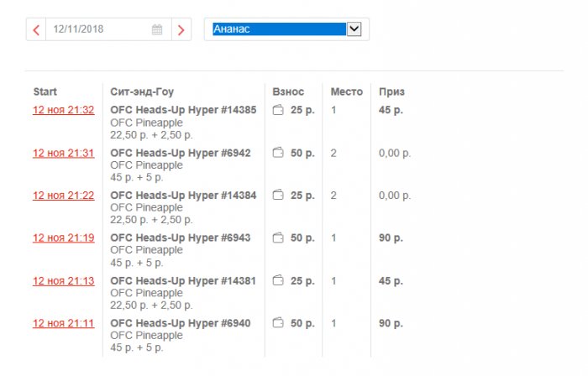Click the next date arrow button
This screenshot has height=376, width=588.
[x=181, y=29]
